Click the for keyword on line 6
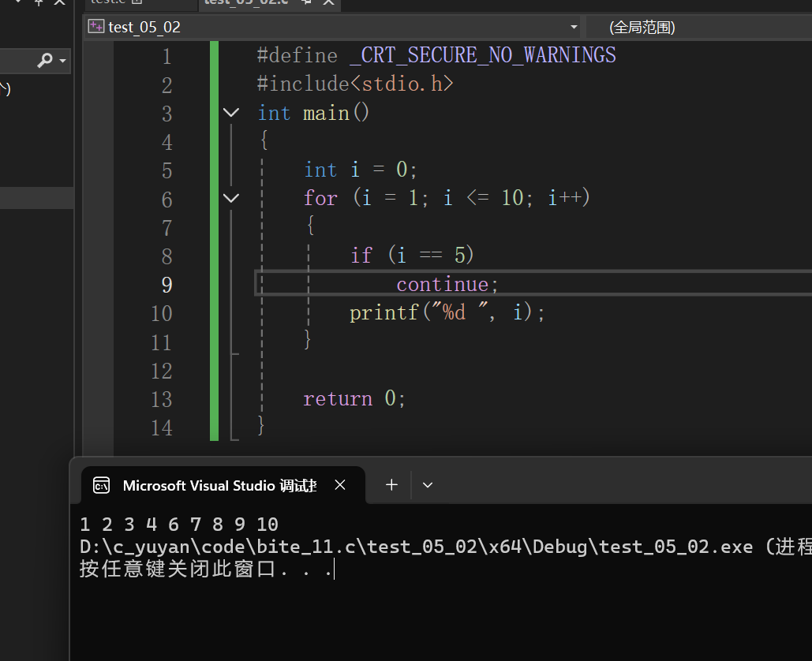 (320, 198)
